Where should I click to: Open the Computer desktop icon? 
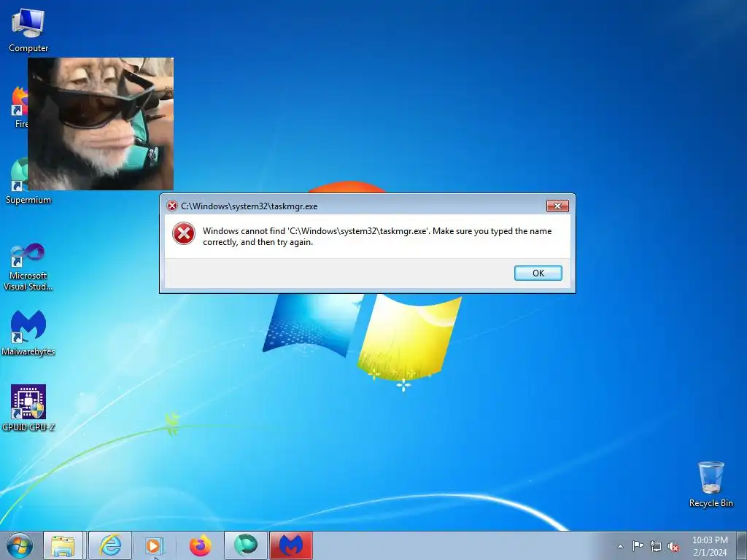[x=28, y=30]
